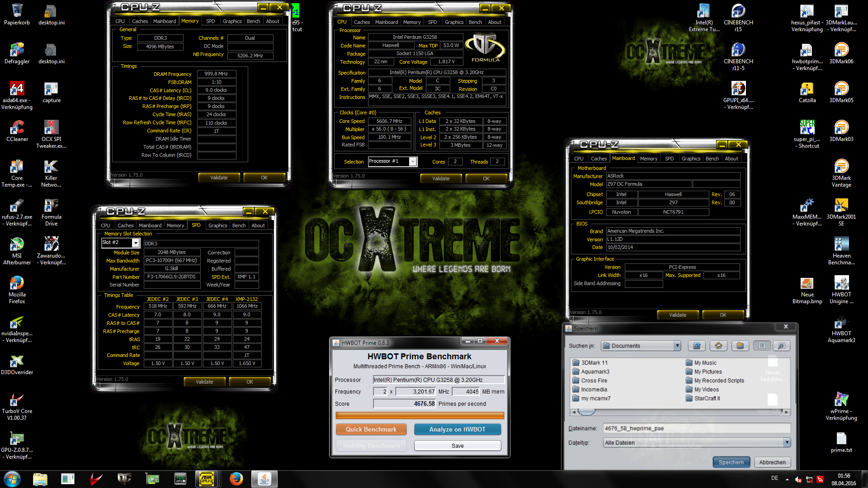
Task: Click Speichern to save the file
Action: pyautogui.click(x=731, y=462)
